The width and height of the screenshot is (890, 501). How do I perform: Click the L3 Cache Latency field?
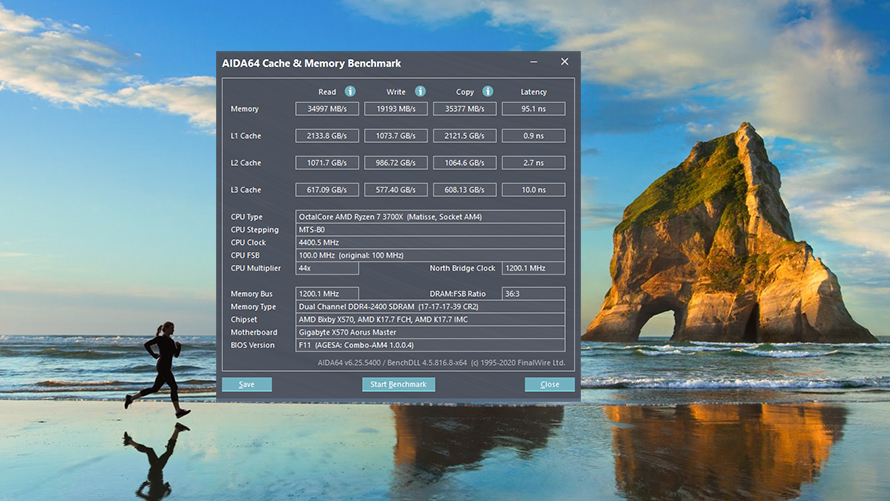pos(533,190)
